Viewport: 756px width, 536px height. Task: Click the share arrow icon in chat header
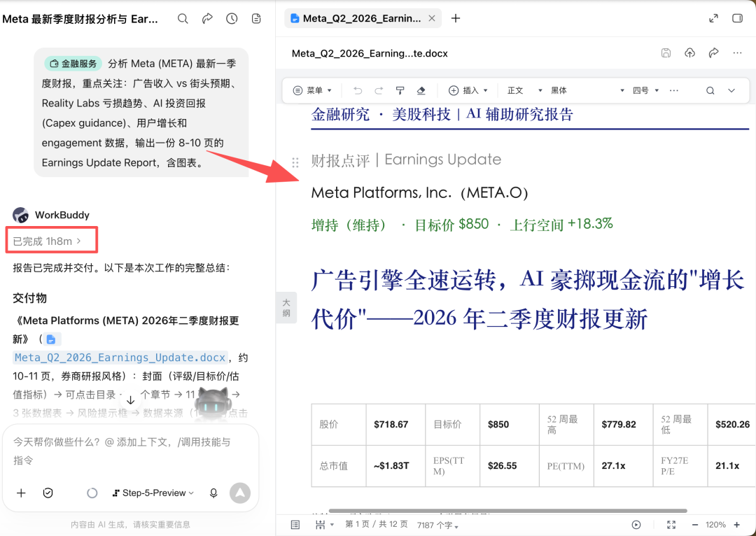(x=207, y=19)
